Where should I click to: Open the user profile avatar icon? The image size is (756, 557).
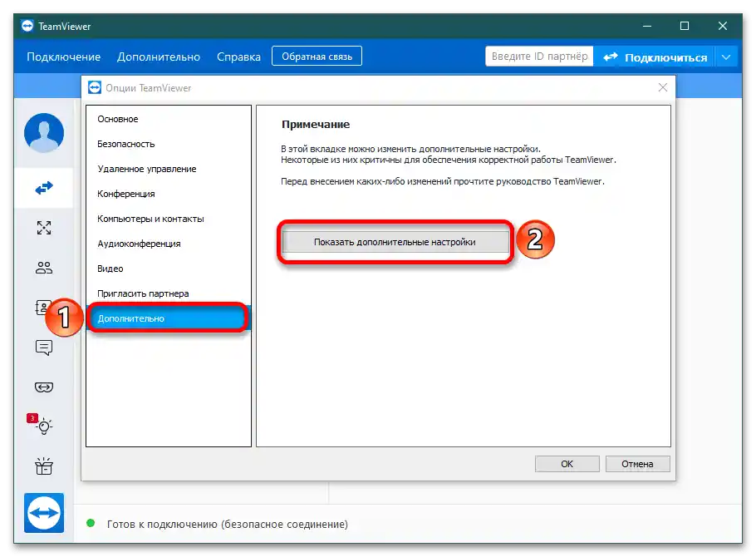pos(44,133)
